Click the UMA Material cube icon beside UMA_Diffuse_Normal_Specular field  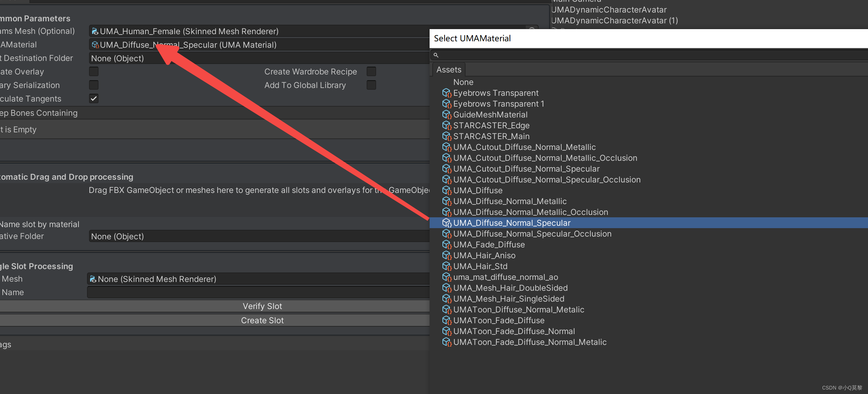pos(95,45)
